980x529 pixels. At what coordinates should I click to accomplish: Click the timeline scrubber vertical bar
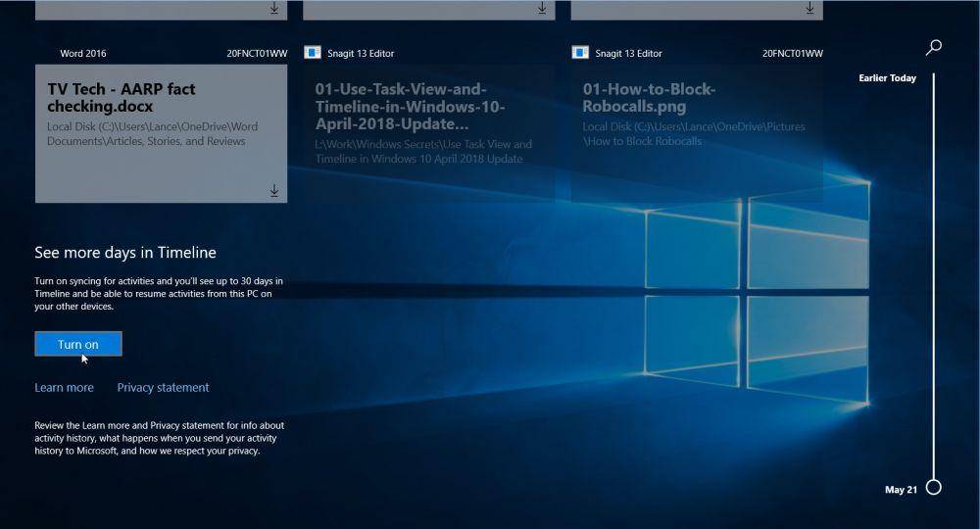934,276
